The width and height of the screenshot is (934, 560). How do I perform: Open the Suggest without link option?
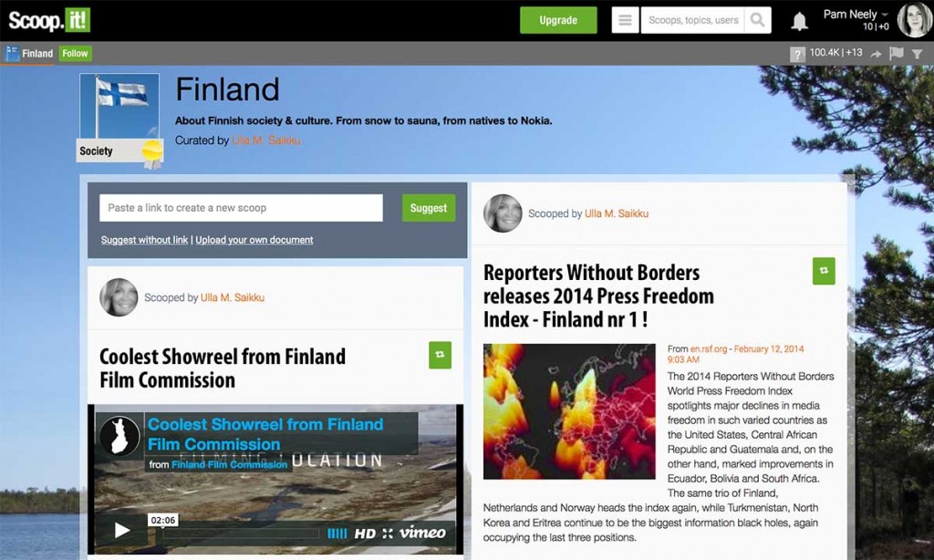[x=144, y=240]
